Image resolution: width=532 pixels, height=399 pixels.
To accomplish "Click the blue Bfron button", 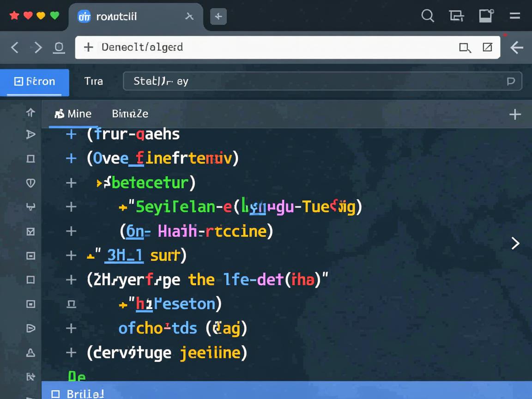I will pyautogui.click(x=35, y=82).
